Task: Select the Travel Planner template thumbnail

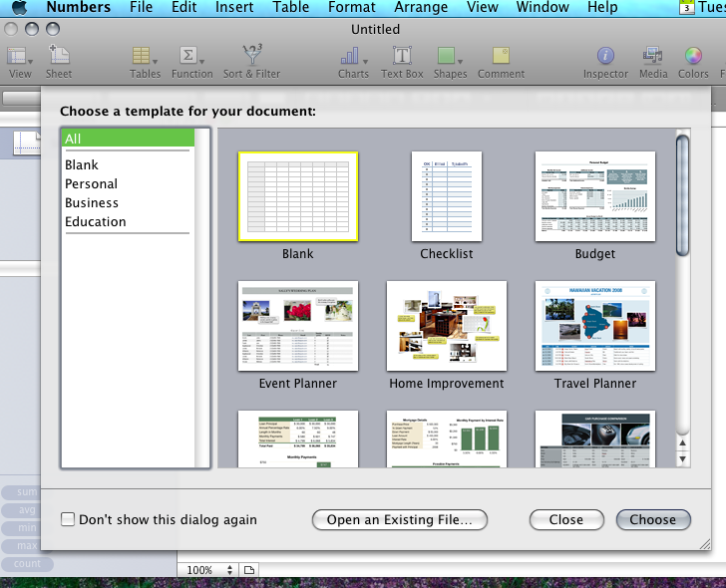Action: point(595,326)
